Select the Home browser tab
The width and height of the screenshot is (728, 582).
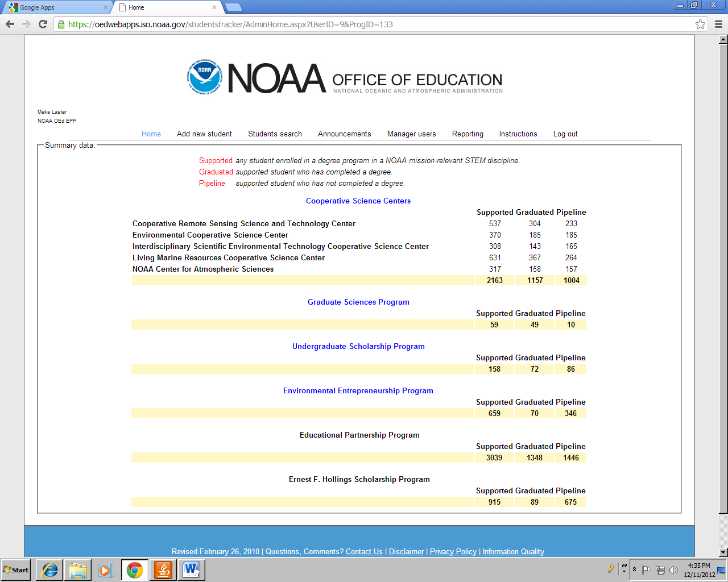point(166,7)
